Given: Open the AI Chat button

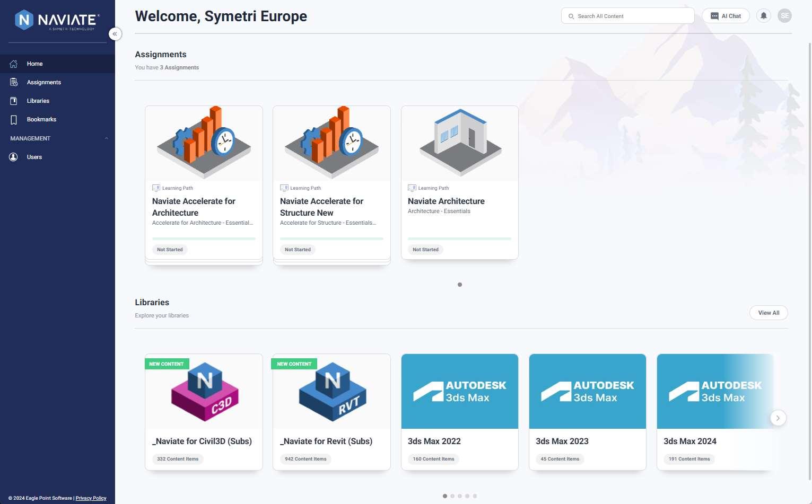Looking at the screenshot, I should pyautogui.click(x=726, y=16).
